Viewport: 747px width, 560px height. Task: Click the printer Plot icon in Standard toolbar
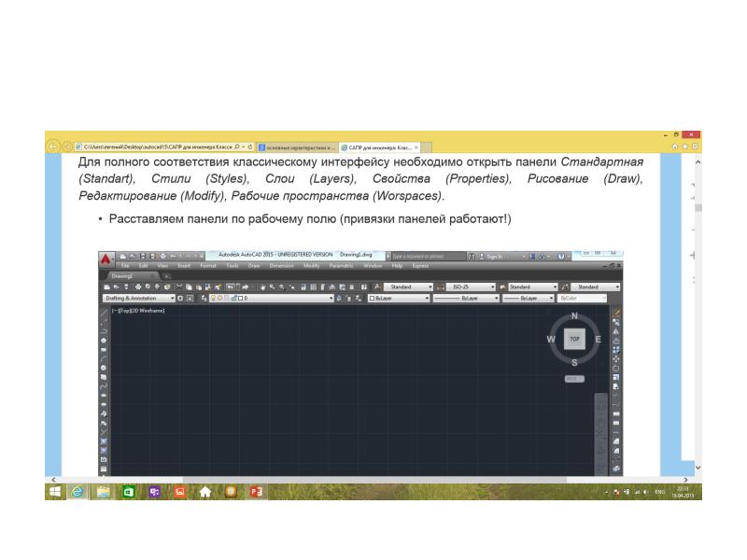click(x=138, y=287)
